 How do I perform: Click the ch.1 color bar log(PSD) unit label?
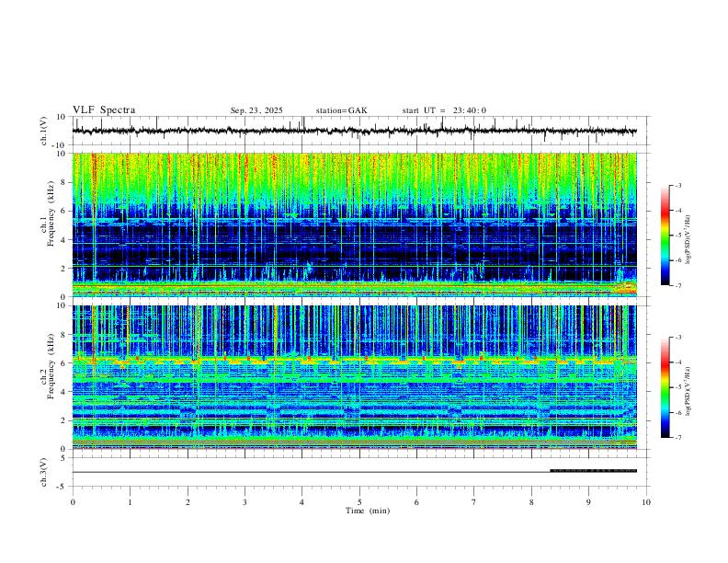click(689, 239)
